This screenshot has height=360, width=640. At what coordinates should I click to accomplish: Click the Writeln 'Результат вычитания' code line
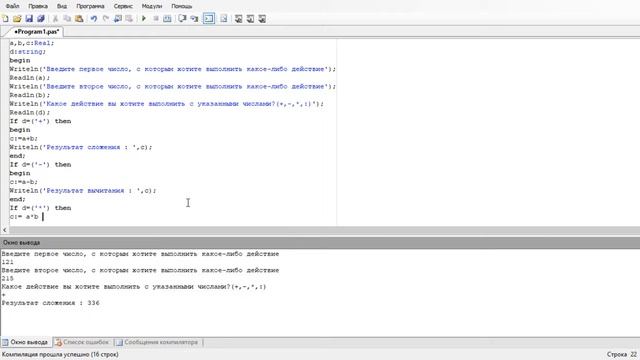point(83,191)
